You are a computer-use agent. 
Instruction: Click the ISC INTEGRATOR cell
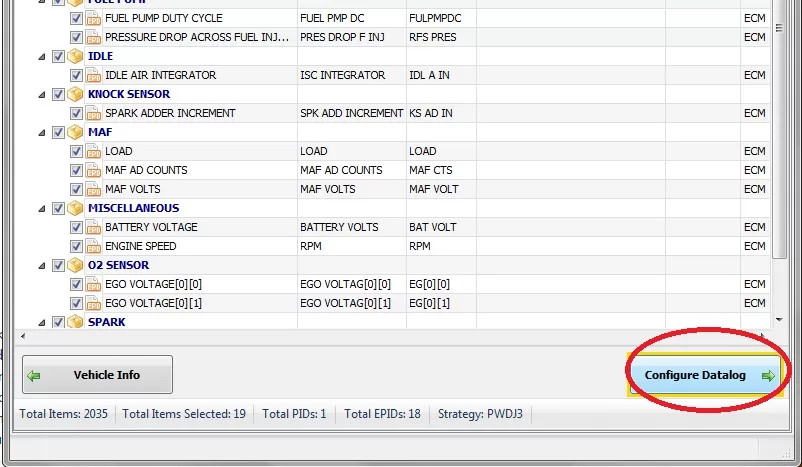coord(343,75)
